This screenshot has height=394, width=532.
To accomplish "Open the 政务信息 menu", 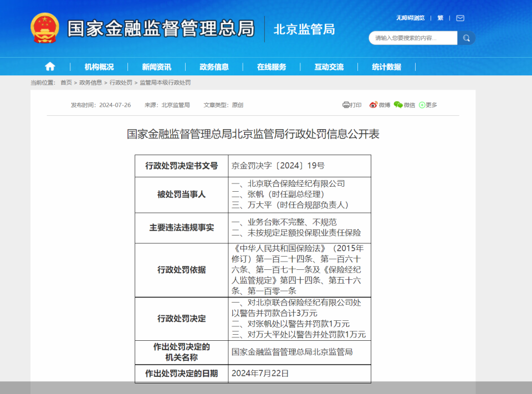I will (214, 67).
